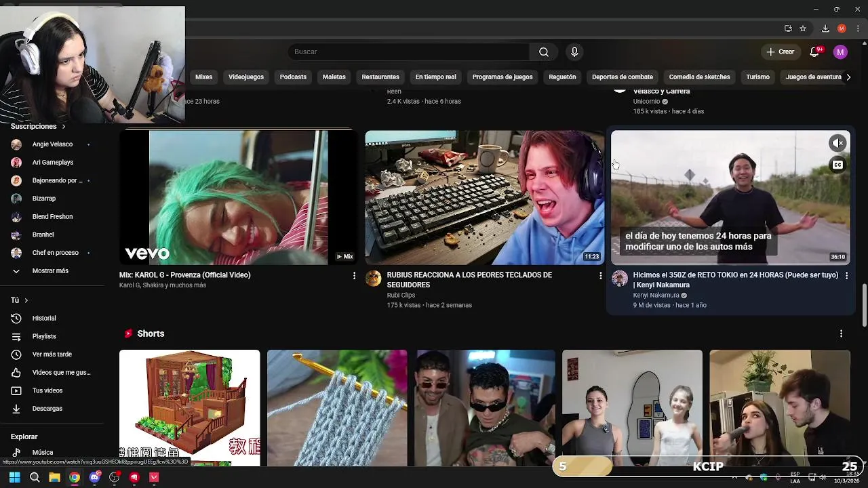Open the Short with sunglasses men

click(485, 408)
